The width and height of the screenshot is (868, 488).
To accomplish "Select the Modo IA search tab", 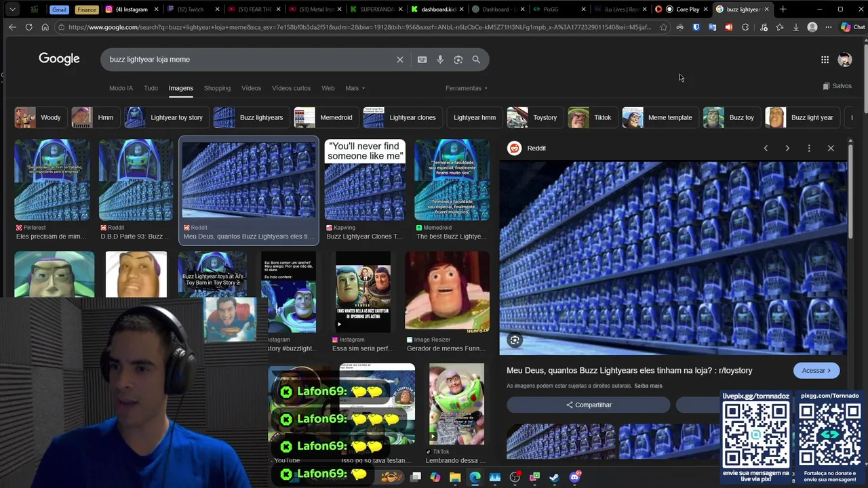I will pos(121,88).
